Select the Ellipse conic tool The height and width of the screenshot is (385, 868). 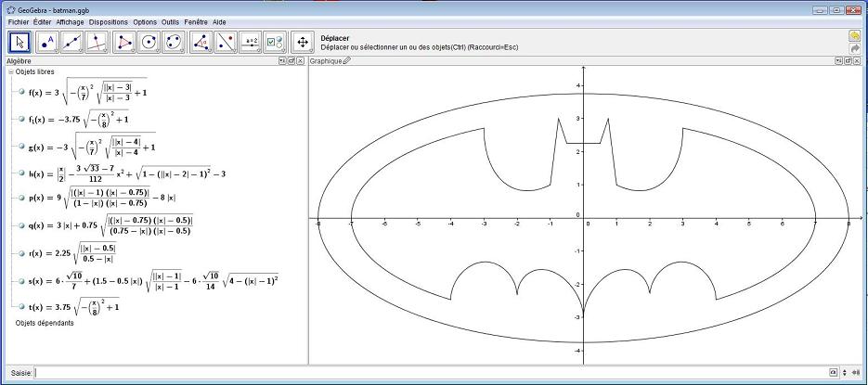pyautogui.click(x=174, y=42)
